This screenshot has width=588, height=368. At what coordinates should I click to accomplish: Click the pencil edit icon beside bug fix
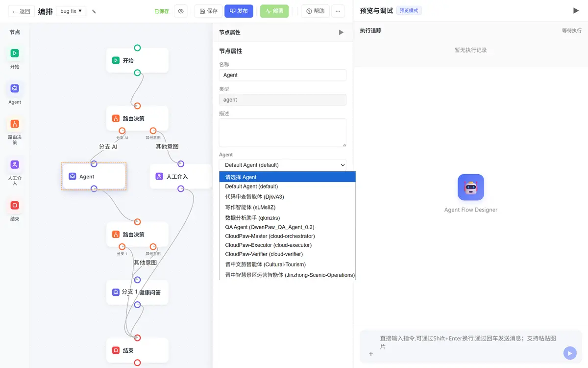[x=94, y=11]
